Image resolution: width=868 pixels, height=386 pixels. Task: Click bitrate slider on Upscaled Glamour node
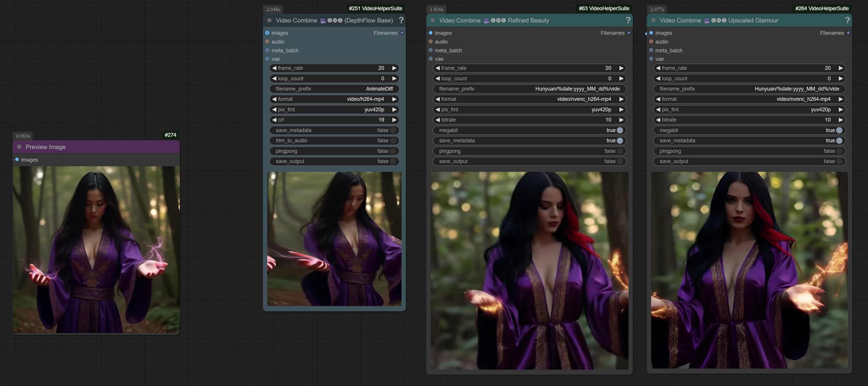[749, 120]
